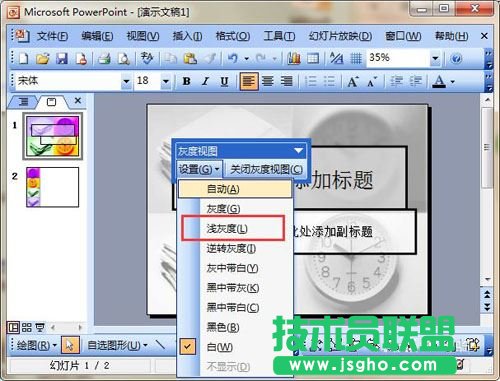Align text to center
This screenshot has width=500, height=381.
pos(267,81)
